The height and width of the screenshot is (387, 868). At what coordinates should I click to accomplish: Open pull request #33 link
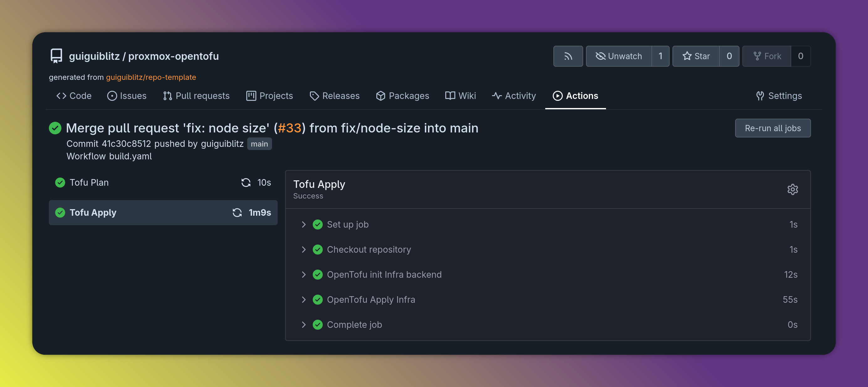pyautogui.click(x=290, y=128)
